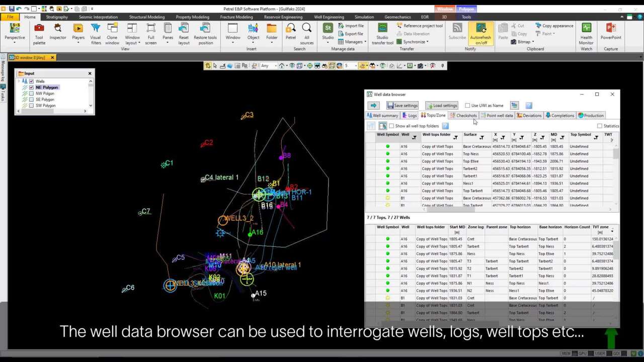
Task: Open the Well summary tab
Action: coord(382,116)
